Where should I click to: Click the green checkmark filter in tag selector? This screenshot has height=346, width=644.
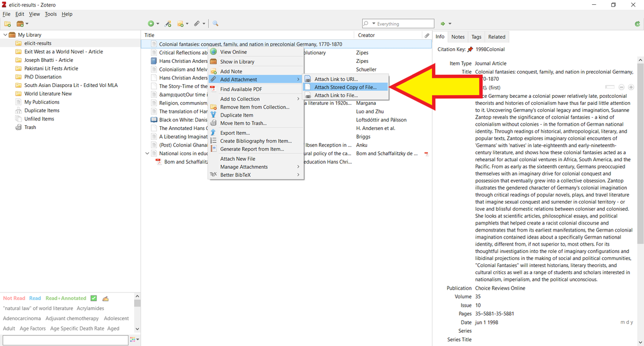(93, 298)
